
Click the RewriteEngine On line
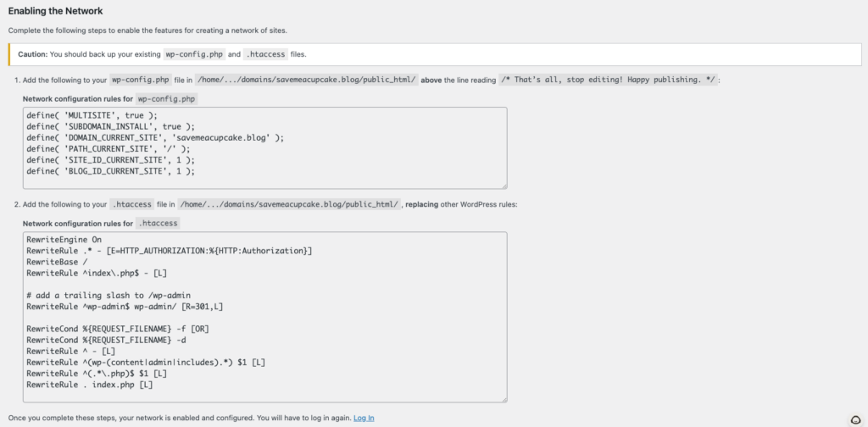[x=64, y=240]
